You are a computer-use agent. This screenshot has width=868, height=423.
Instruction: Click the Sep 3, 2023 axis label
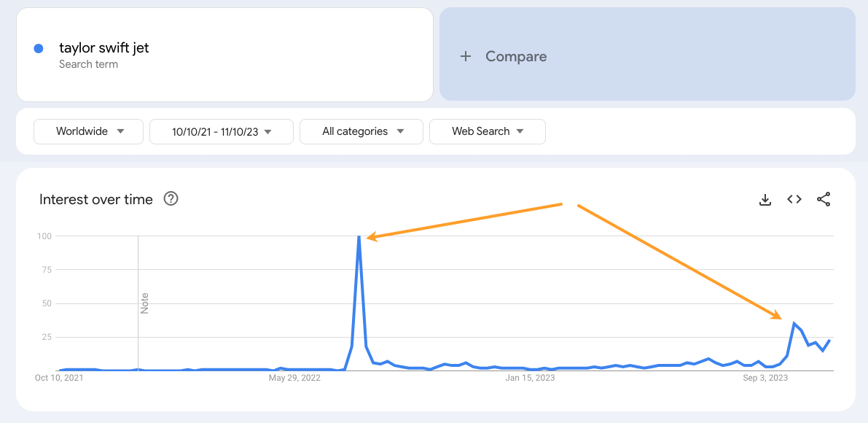764,378
